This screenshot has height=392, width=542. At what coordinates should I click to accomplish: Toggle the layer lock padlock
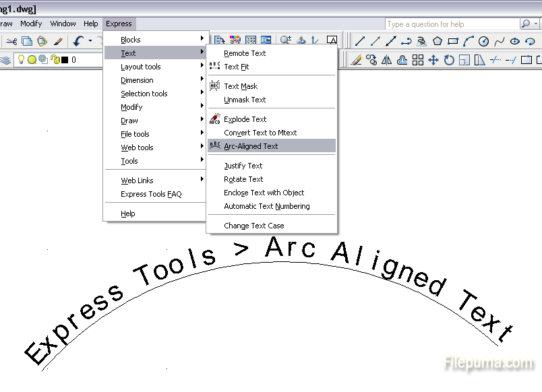coord(55,60)
